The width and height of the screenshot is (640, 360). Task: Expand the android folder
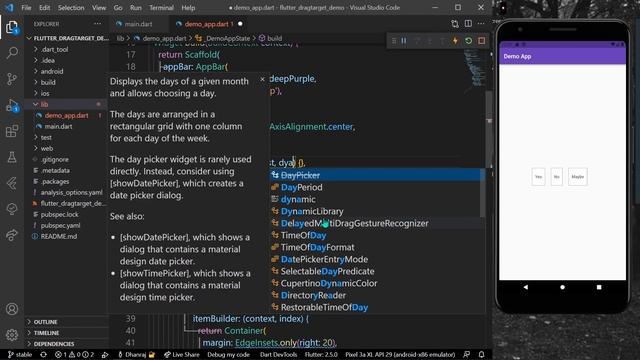click(52, 71)
